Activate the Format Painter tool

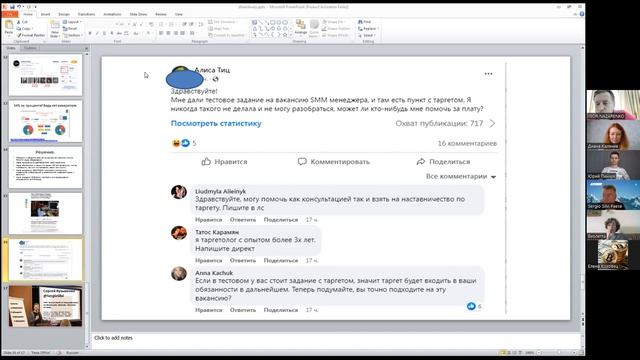pyautogui.click(x=31, y=35)
